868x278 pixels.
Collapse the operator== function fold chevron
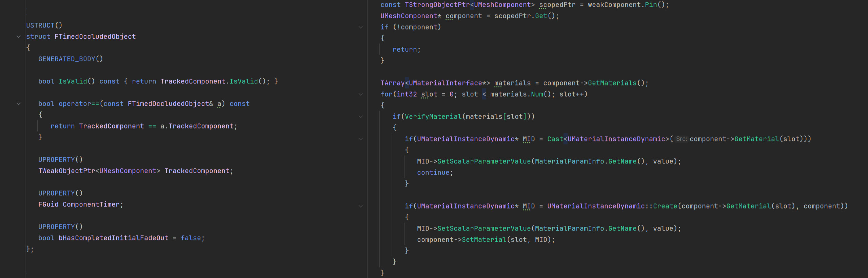pos(19,104)
